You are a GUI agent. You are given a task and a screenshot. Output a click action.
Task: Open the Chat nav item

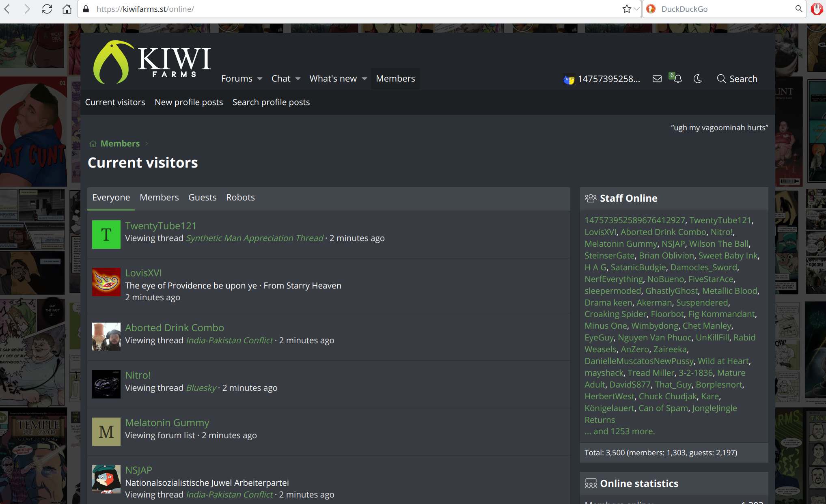tap(281, 79)
